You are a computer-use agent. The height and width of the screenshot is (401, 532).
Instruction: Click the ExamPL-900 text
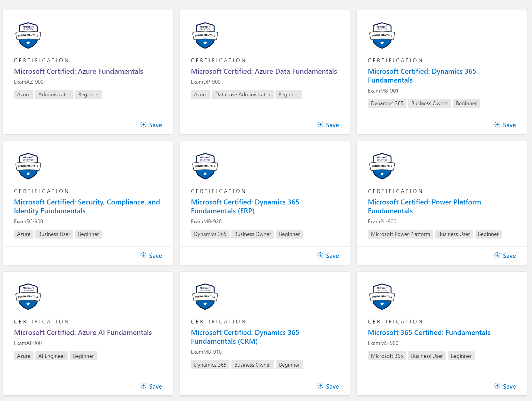382,222
